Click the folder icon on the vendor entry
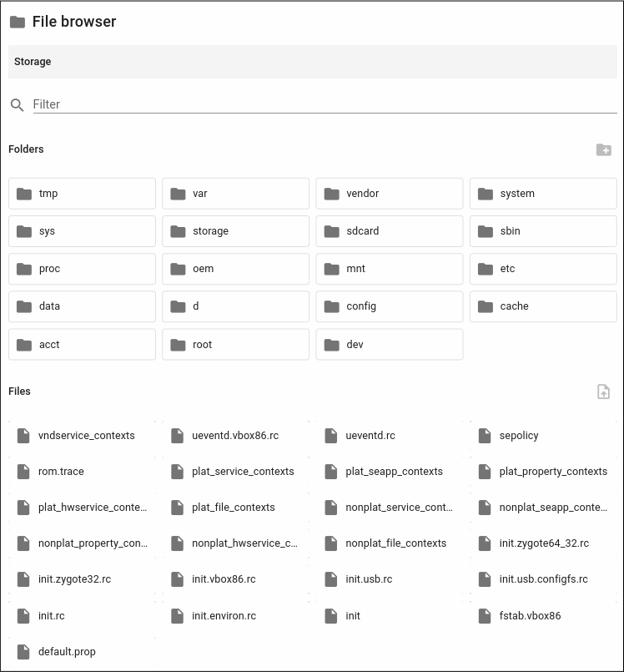The image size is (624, 672). 331,193
